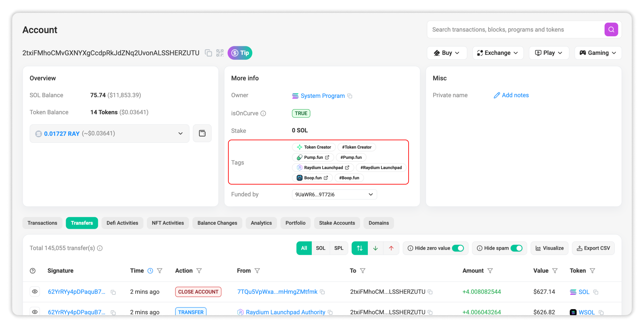Show the account QR code
This screenshot has height=328, width=644.
(220, 53)
